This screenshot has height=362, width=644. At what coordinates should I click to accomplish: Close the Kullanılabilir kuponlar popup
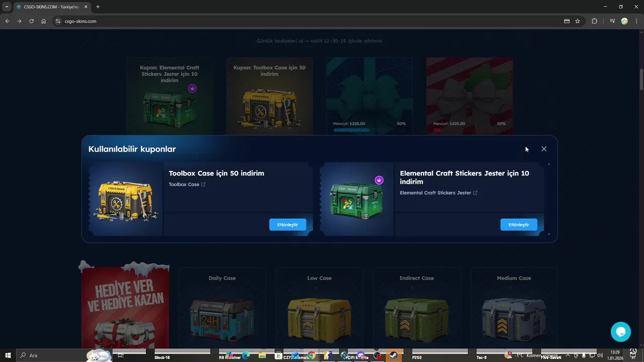pos(544,149)
